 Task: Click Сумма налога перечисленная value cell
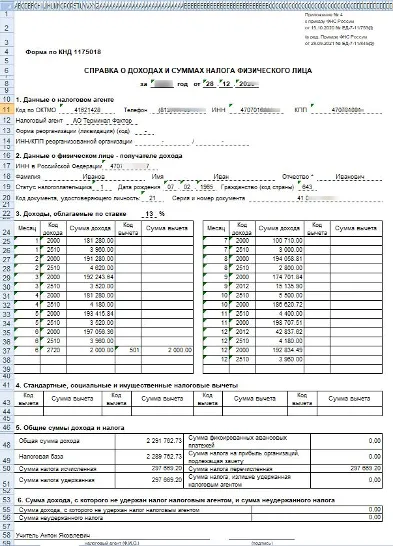coord(346,468)
